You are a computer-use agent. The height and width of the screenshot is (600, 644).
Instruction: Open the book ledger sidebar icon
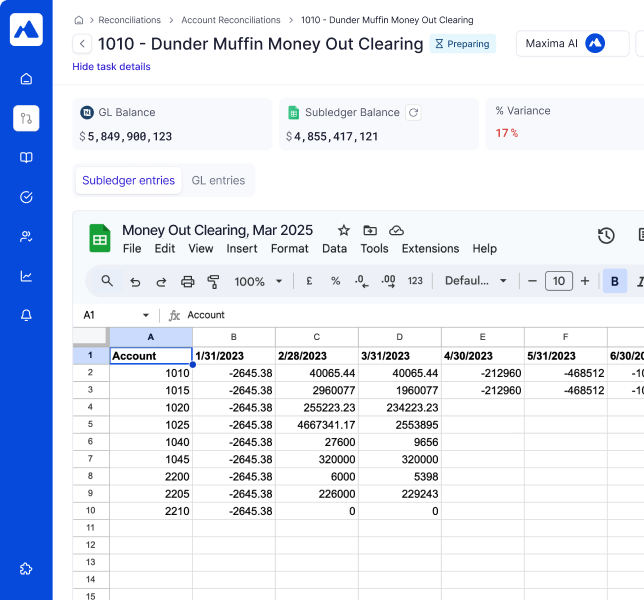(x=26, y=157)
